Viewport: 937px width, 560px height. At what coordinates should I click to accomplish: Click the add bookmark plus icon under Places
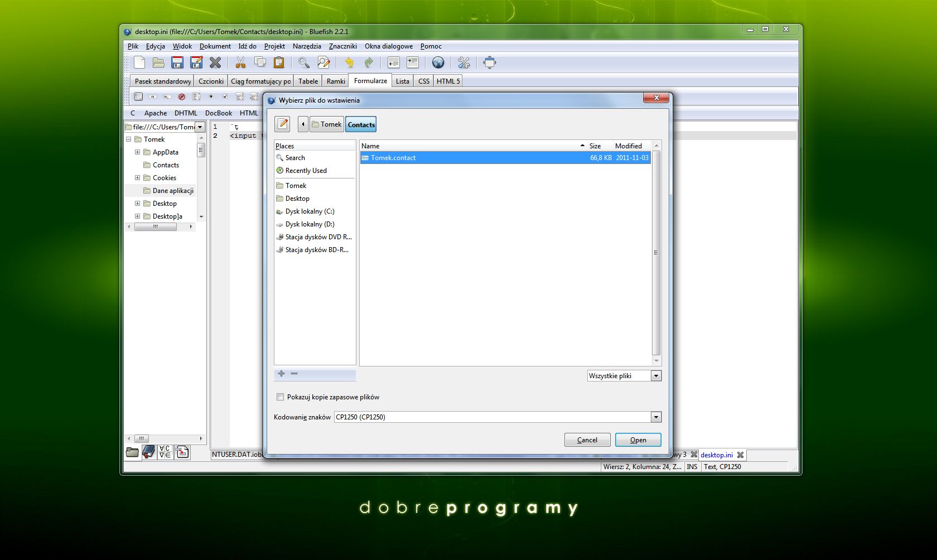[x=281, y=374]
